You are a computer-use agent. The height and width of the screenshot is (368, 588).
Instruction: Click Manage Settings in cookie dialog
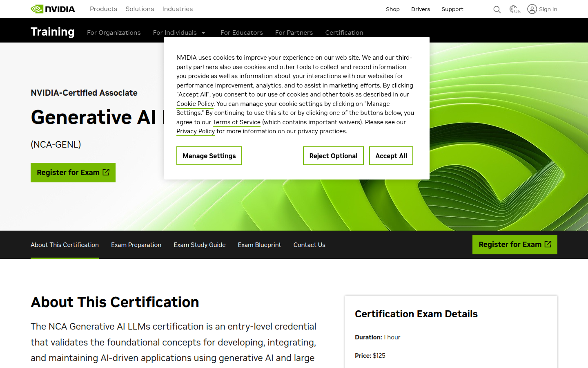pyautogui.click(x=209, y=156)
